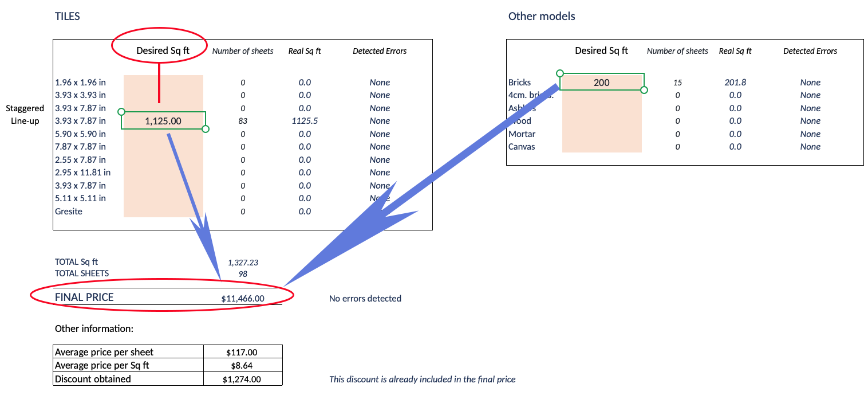Click the Canvas Desired Sq ft input cell
The width and height of the screenshot is (868, 399).
[x=602, y=147]
